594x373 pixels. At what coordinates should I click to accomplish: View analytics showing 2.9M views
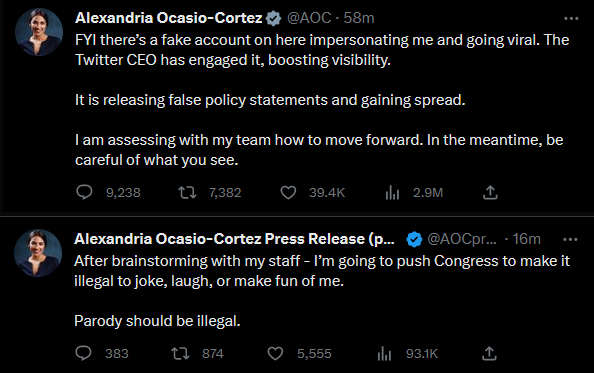coord(392,193)
